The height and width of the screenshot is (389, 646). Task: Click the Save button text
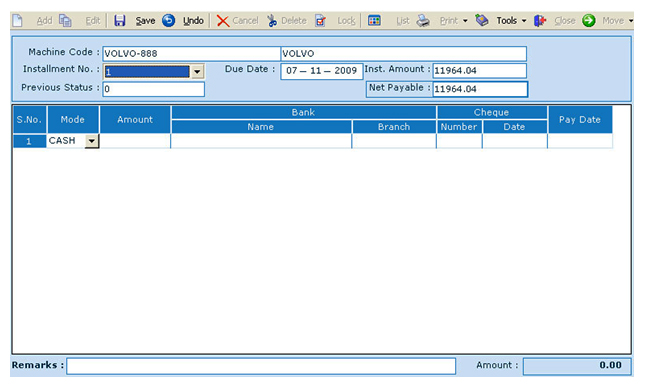point(145,21)
